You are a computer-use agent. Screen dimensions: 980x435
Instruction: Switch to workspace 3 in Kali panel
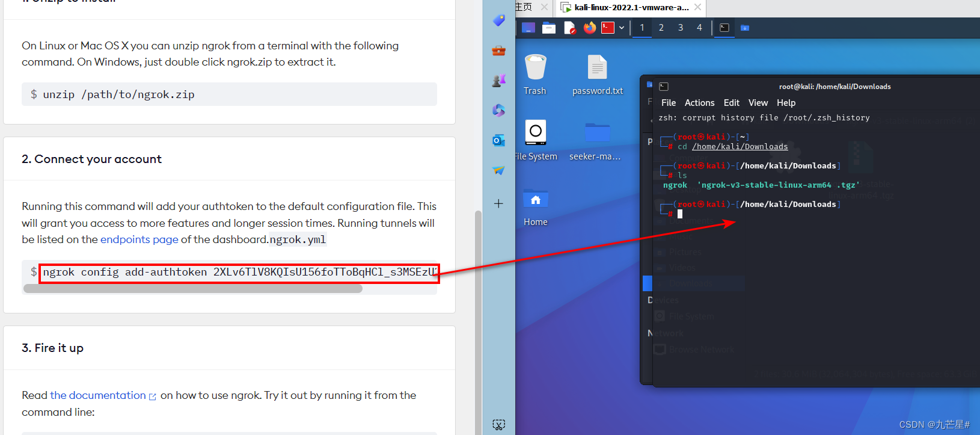click(x=681, y=28)
